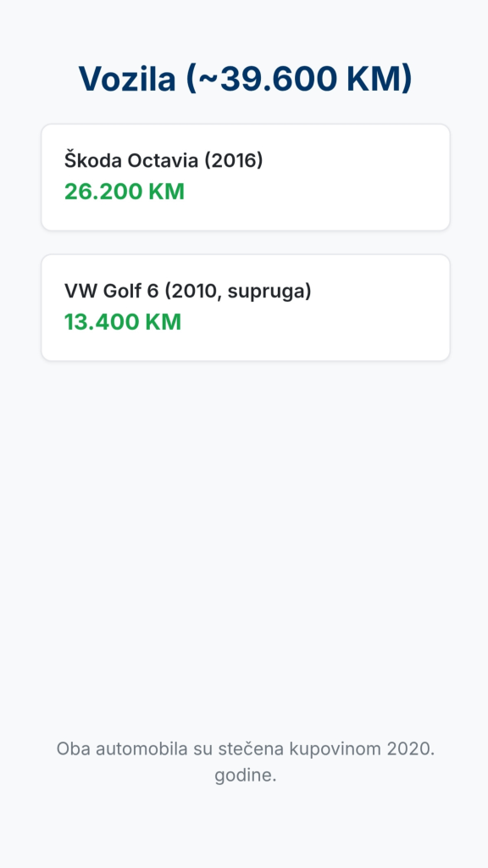The height and width of the screenshot is (868, 488).
Task: Click the (2016) year in Škoda card
Action: pos(234,160)
